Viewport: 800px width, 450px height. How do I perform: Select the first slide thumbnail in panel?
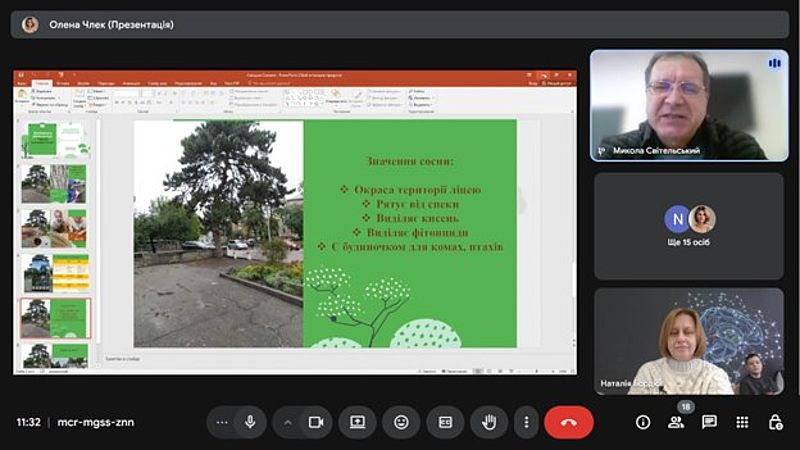(x=55, y=140)
